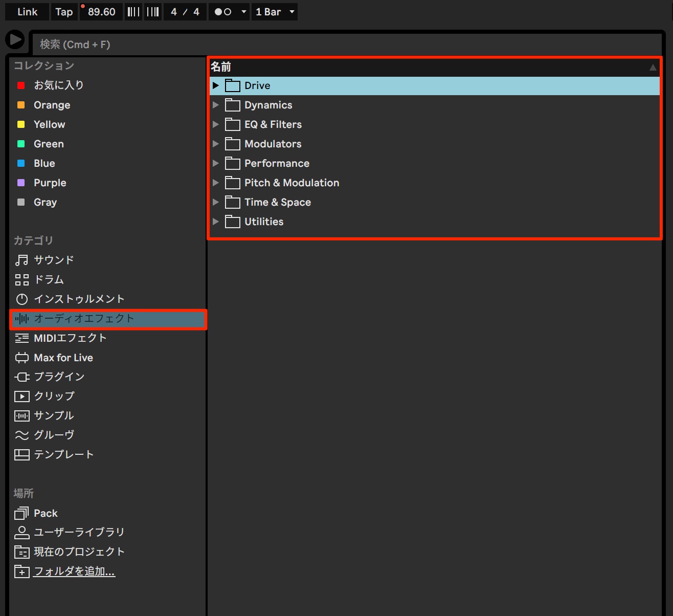Click the EQ & Filters folder icon

coord(233,124)
